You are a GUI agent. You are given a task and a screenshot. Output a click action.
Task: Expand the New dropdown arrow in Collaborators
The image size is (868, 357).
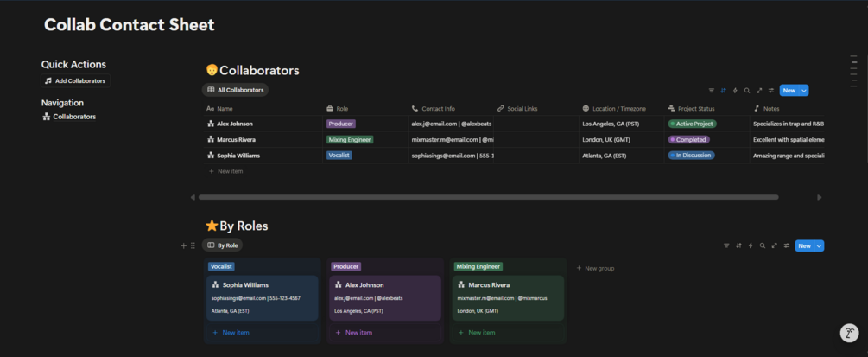point(805,90)
